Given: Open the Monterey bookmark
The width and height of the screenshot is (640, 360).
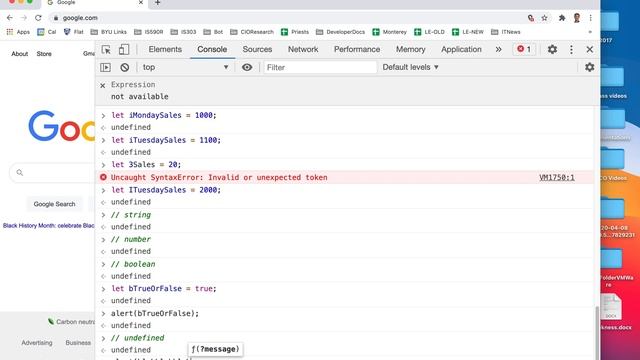Looking at the screenshot, I should [x=389, y=32].
